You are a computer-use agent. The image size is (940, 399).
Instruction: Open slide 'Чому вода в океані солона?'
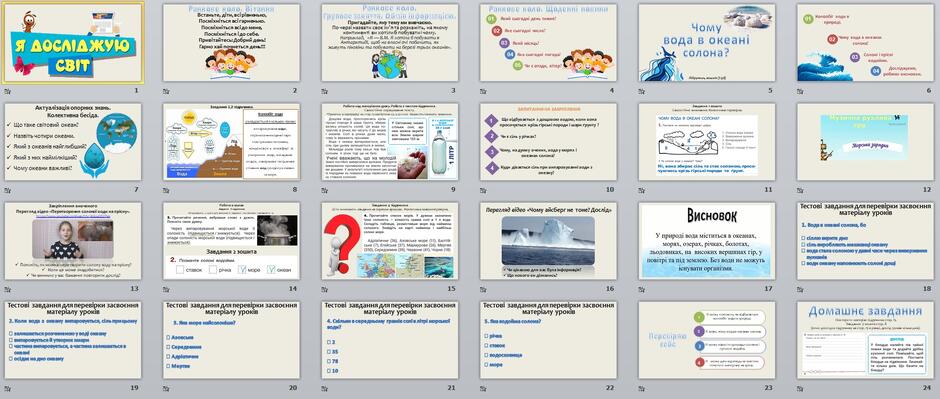pyautogui.click(x=707, y=43)
